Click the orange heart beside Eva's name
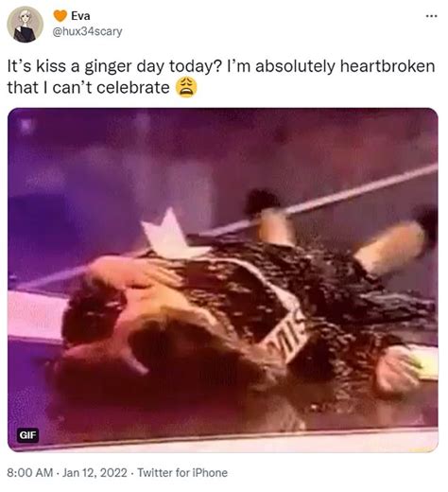Screen dimensions: 448x492 [60, 15]
